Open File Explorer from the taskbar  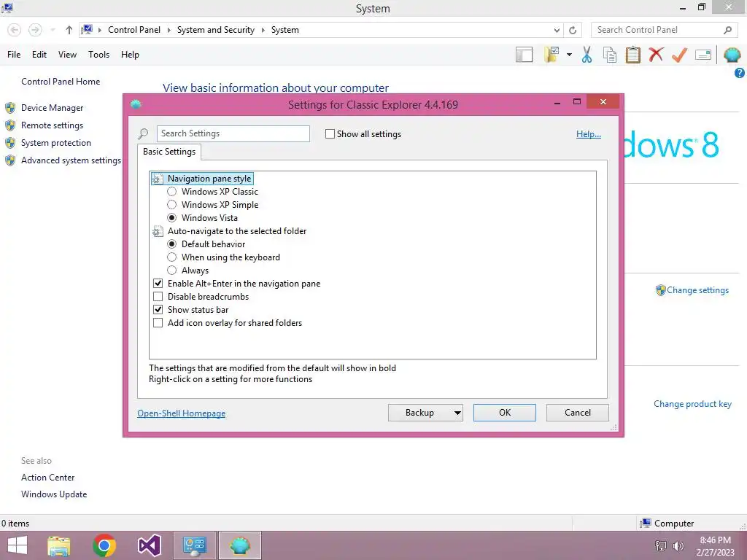pyautogui.click(x=59, y=545)
